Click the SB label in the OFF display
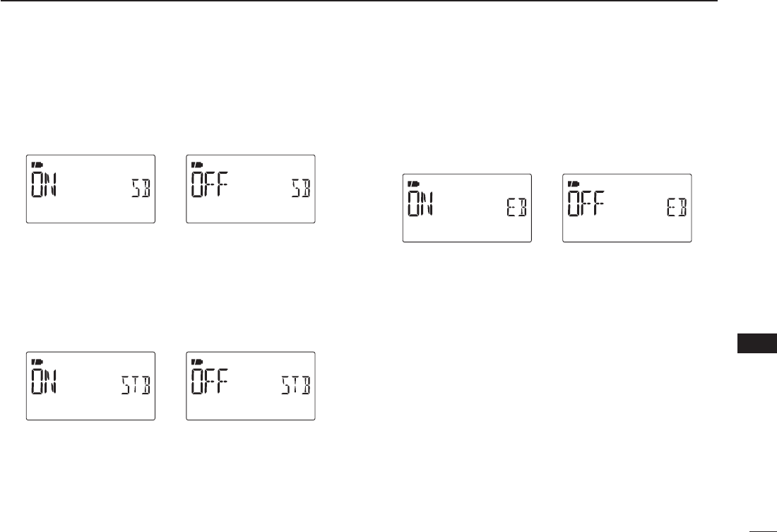 tap(301, 189)
